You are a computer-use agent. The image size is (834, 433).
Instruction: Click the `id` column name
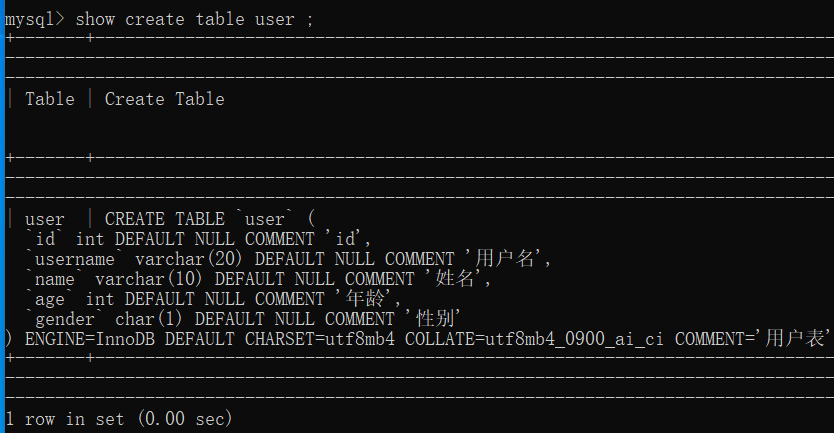click(44, 239)
